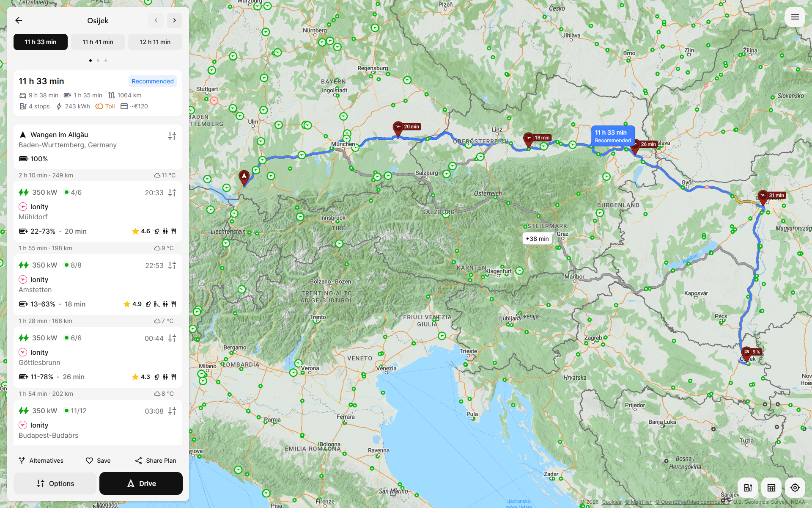Open the hamburger menu on the map
The image size is (812, 508).
click(x=795, y=17)
